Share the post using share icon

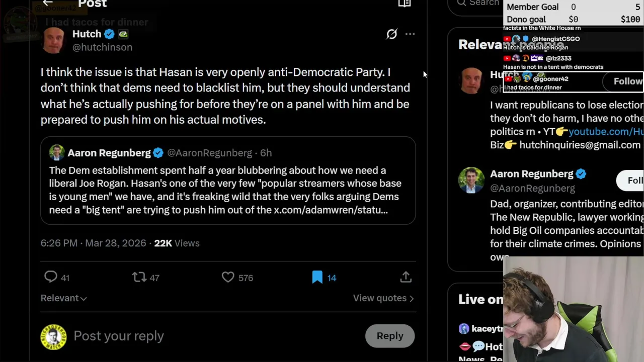(406, 277)
